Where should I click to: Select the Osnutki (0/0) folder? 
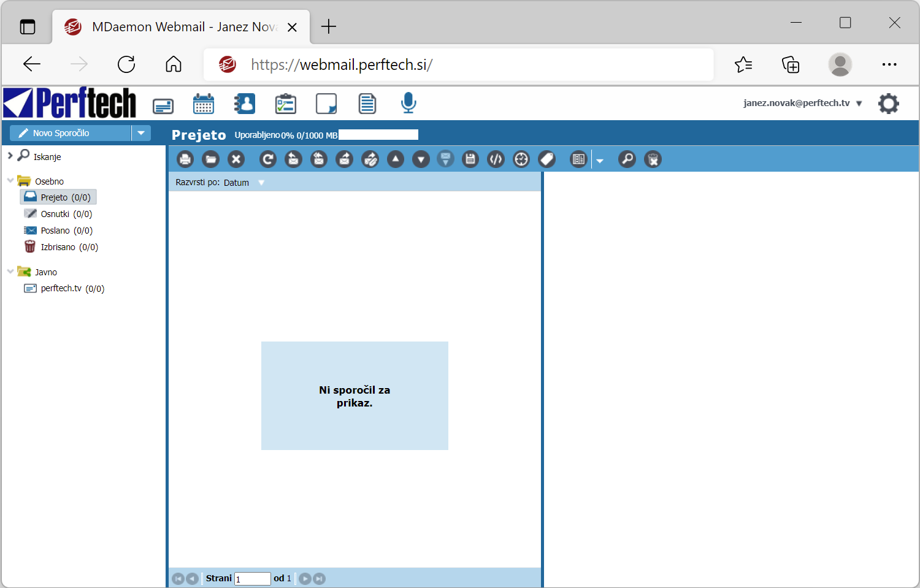click(58, 214)
